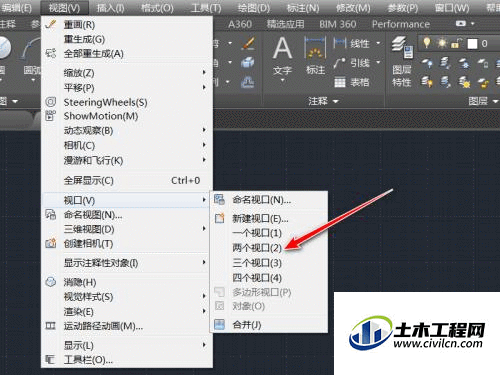The width and height of the screenshot is (500, 375).
Task: Switch to the 精选应用 ribbon tab
Action: (x=285, y=24)
